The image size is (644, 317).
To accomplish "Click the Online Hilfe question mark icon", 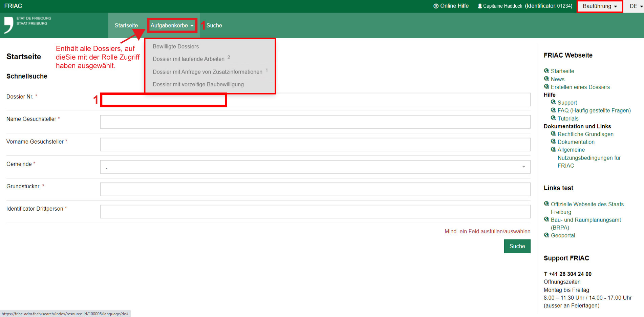I will coord(436,6).
